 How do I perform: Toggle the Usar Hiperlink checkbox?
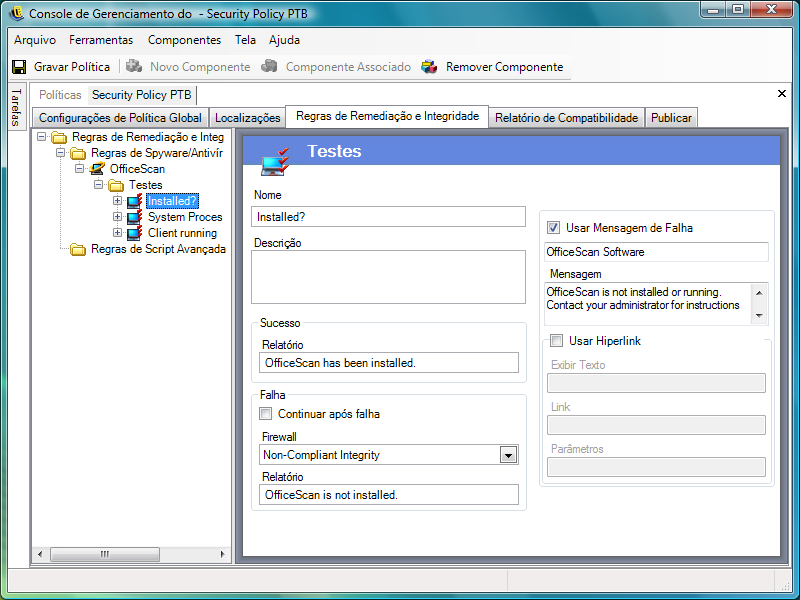[x=556, y=340]
